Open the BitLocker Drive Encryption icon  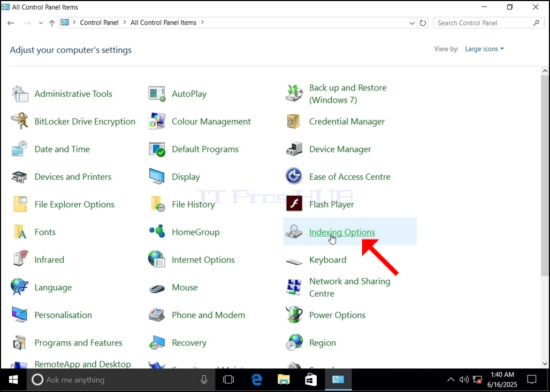pyautogui.click(x=20, y=121)
